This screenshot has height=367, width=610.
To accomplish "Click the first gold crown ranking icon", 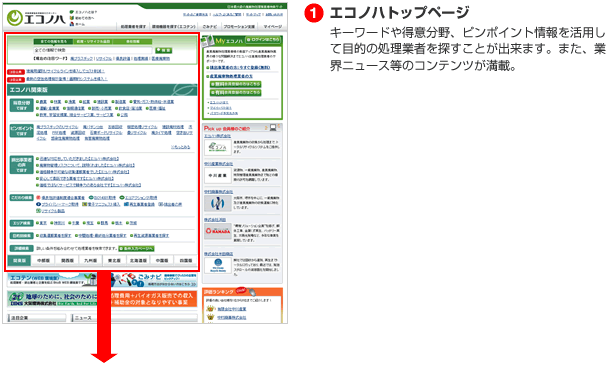I will pos(210,309).
